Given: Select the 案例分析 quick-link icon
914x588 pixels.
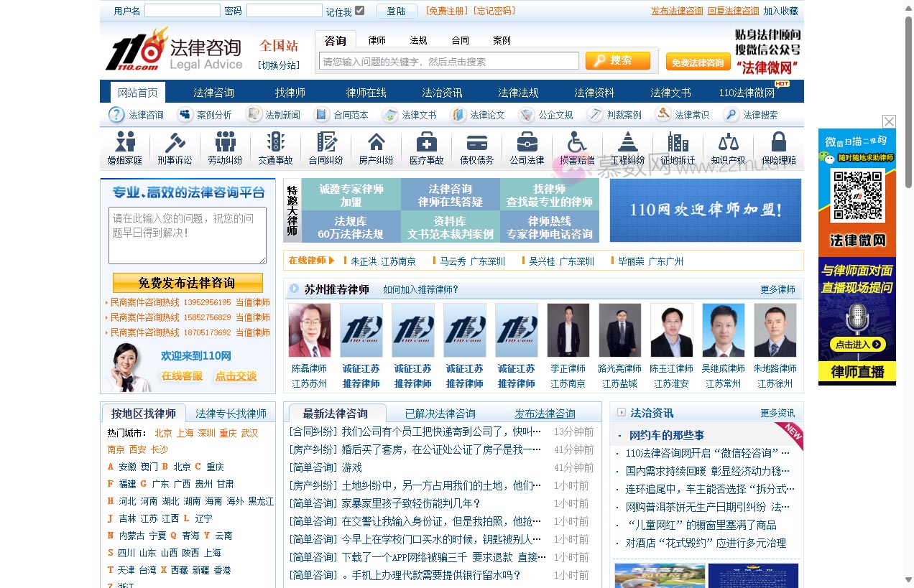Looking at the screenshot, I should pos(185,114).
